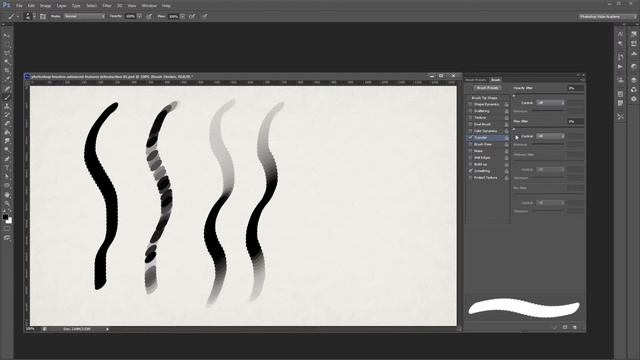Toggle pressure for size icon

(x=204, y=16)
